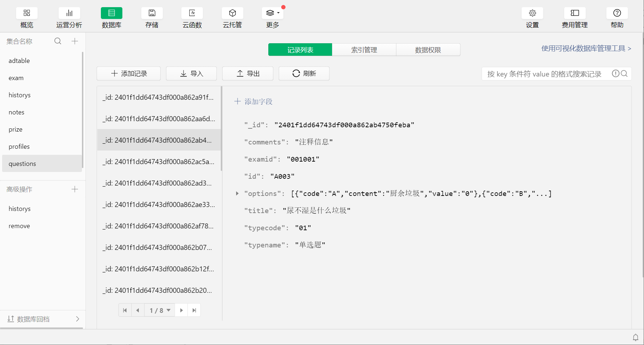Screen dimensions: 644x345
Task: Expand the options array field
Action: click(237, 193)
